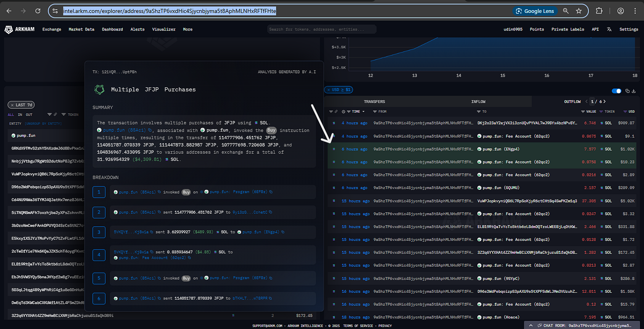Toggle the blue switch above transfers table

[616, 91]
